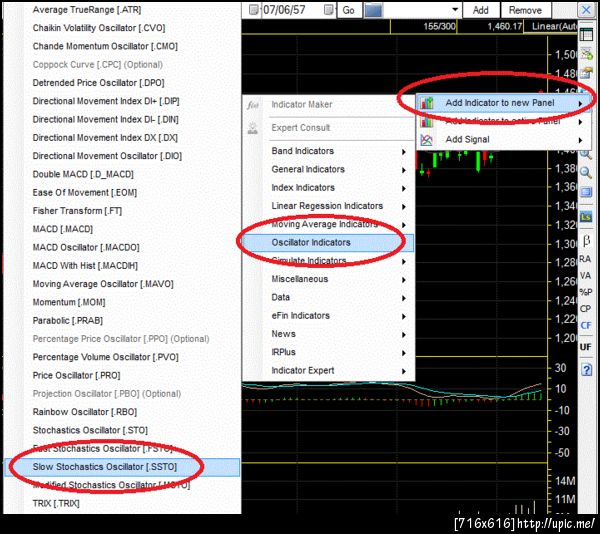Choose MACD [.MACD] in the list

point(63,230)
